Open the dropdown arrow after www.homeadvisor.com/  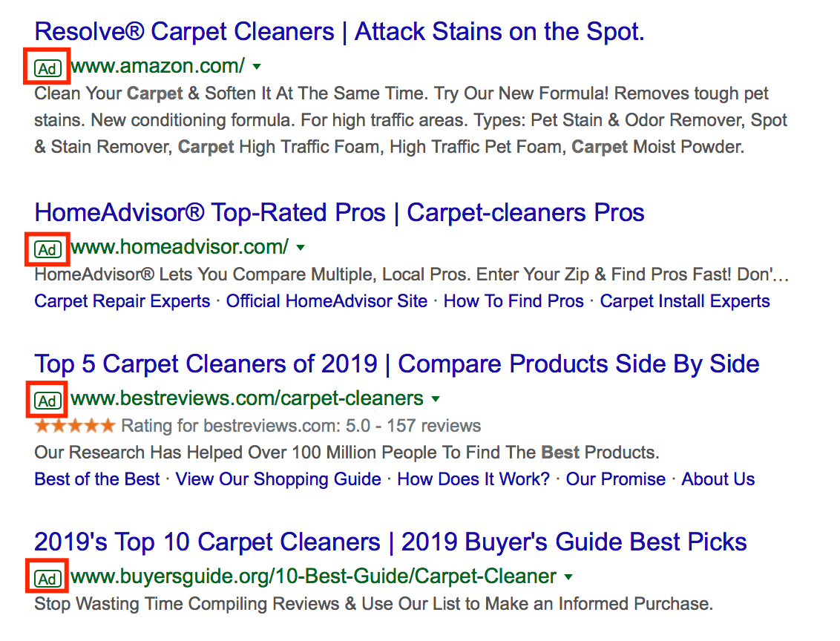click(x=301, y=247)
